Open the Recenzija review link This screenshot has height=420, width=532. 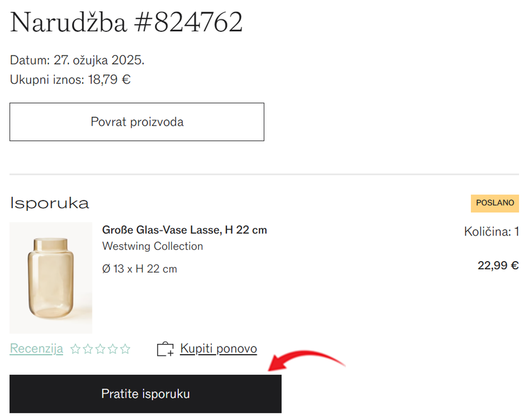[x=37, y=349]
